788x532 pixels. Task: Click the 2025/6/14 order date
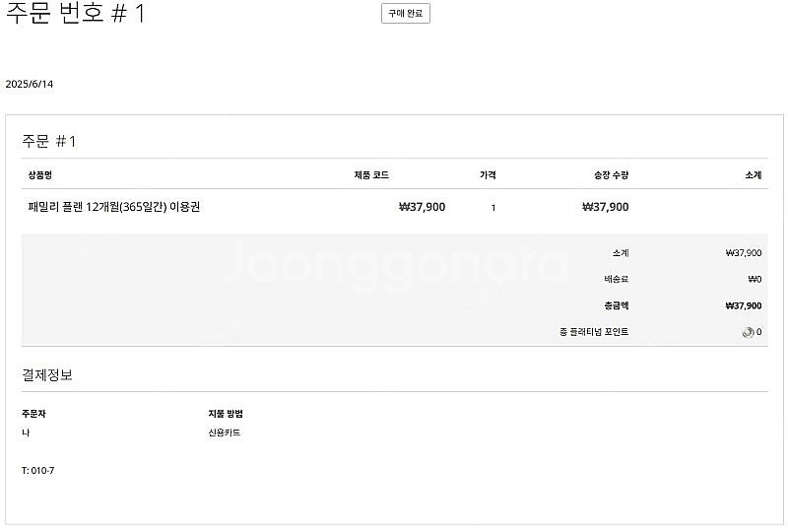[x=30, y=84]
